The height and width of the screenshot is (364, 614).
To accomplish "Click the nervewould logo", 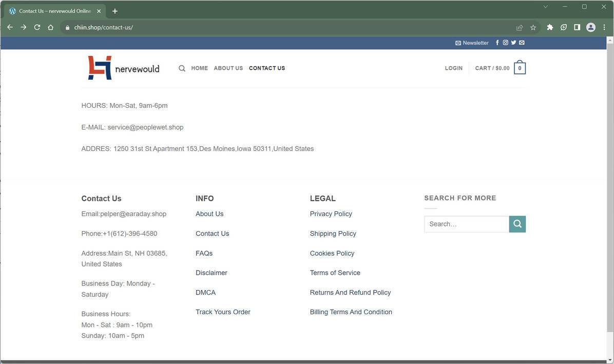I will 123,68.
